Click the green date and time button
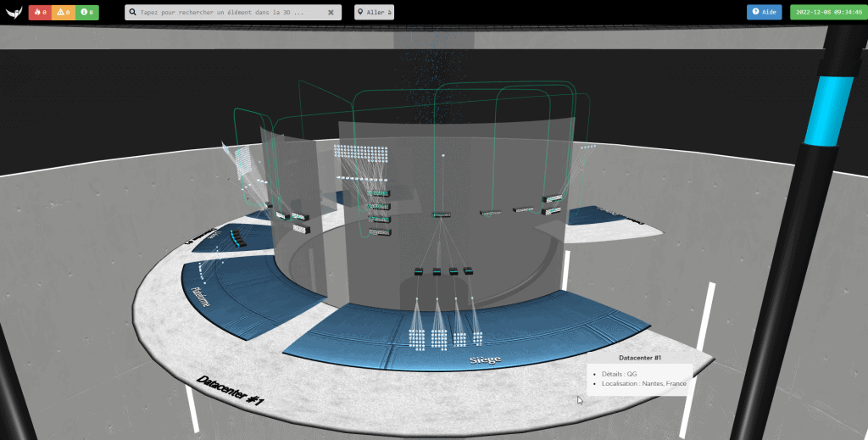The image size is (868, 440). (825, 12)
